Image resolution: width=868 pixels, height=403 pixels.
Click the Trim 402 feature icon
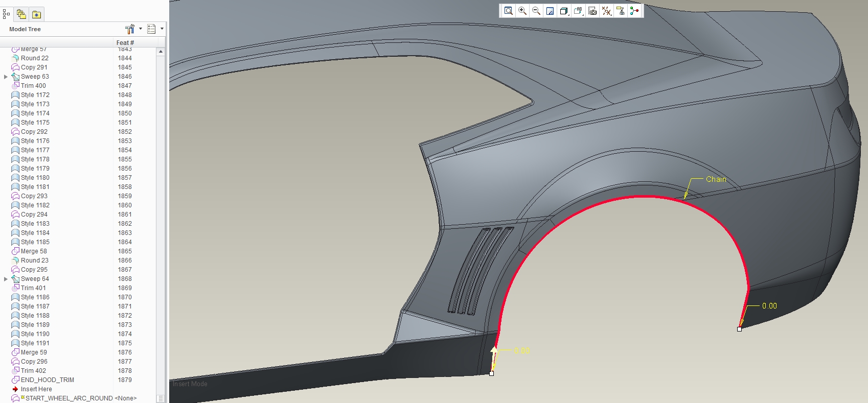[15, 371]
